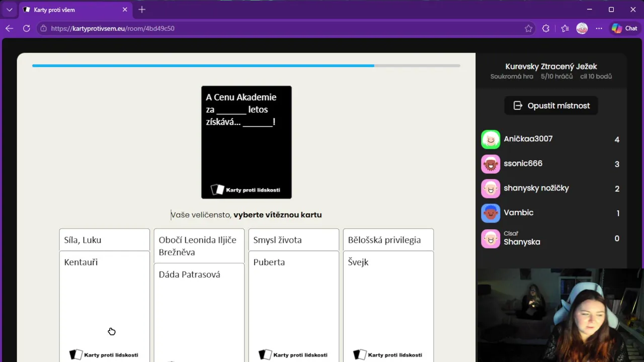Image resolution: width=644 pixels, height=362 pixels.
Task: Click the cíl 10 bodů text
Action: click(x=596, y=76)
